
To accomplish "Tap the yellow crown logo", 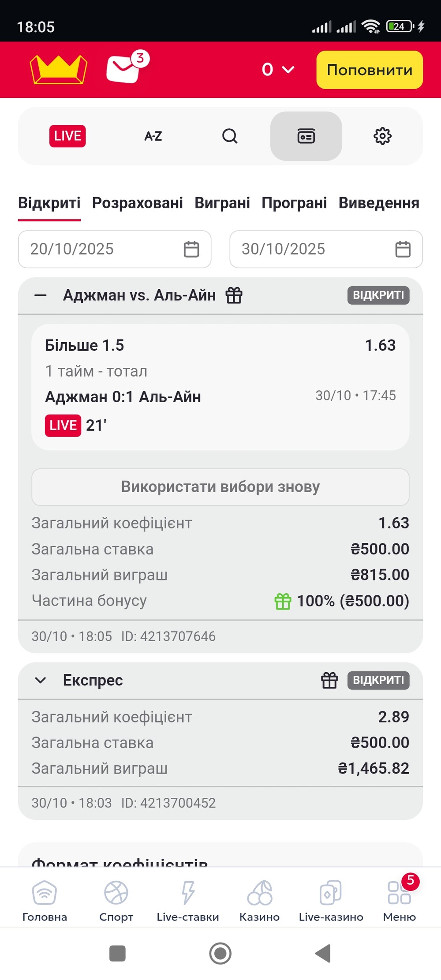I will [x=58, y=70].
